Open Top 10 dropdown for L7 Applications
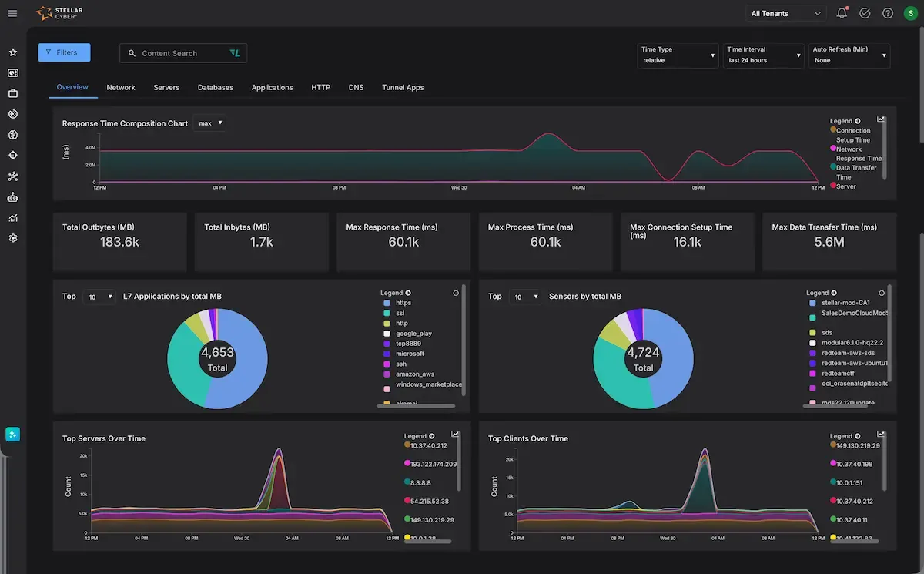This screenshot has width=924, height=574. coord(100,297)
